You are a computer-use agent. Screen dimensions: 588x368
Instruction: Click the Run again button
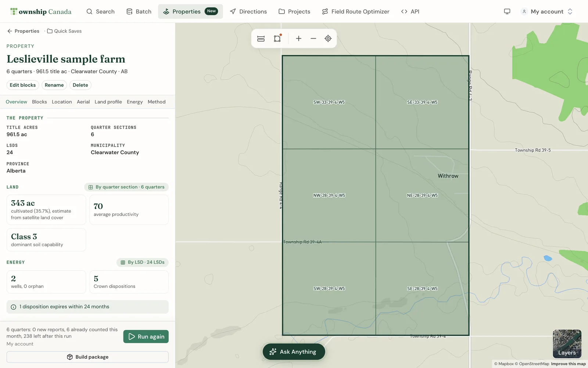coord(146,336)
